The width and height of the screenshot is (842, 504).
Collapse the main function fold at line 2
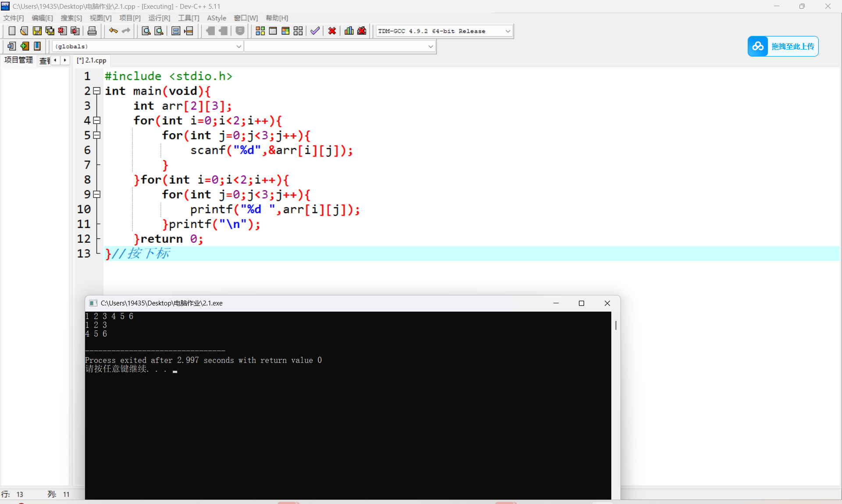(x=97, y=91)
